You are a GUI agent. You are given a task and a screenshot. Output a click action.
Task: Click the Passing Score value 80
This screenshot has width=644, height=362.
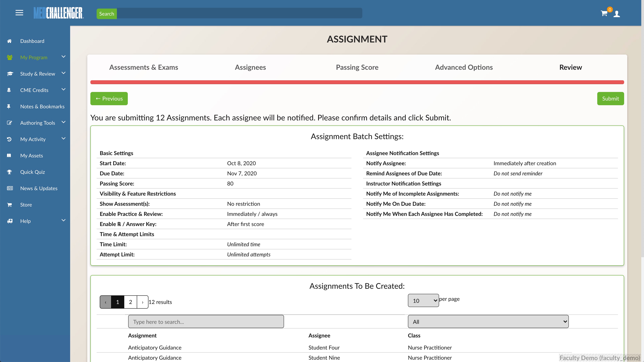(x=230, y=184)
